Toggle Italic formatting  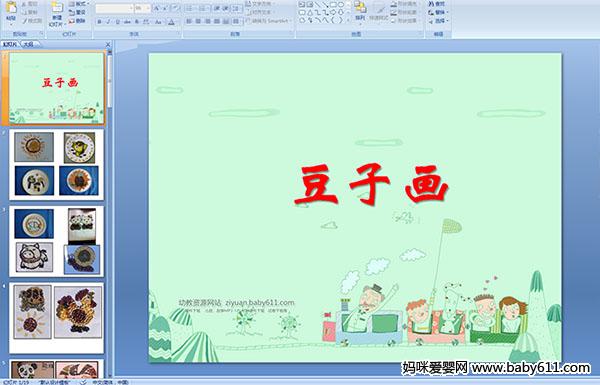tap(109, 22)
